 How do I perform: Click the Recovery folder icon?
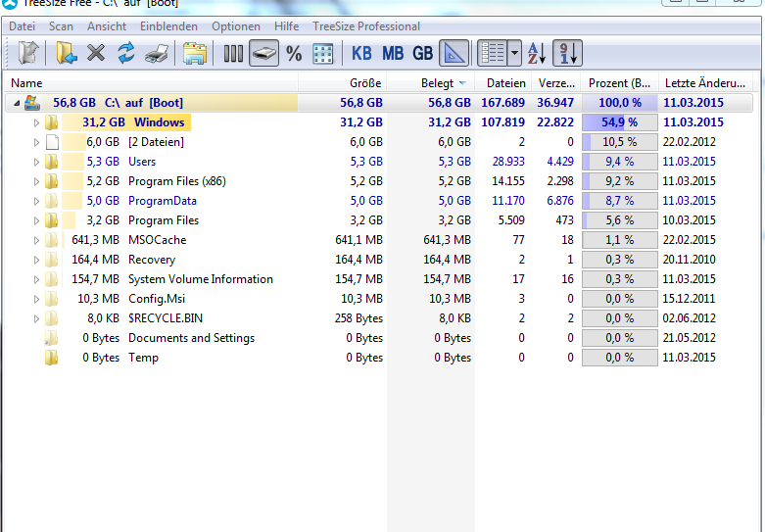coord(52,260)
